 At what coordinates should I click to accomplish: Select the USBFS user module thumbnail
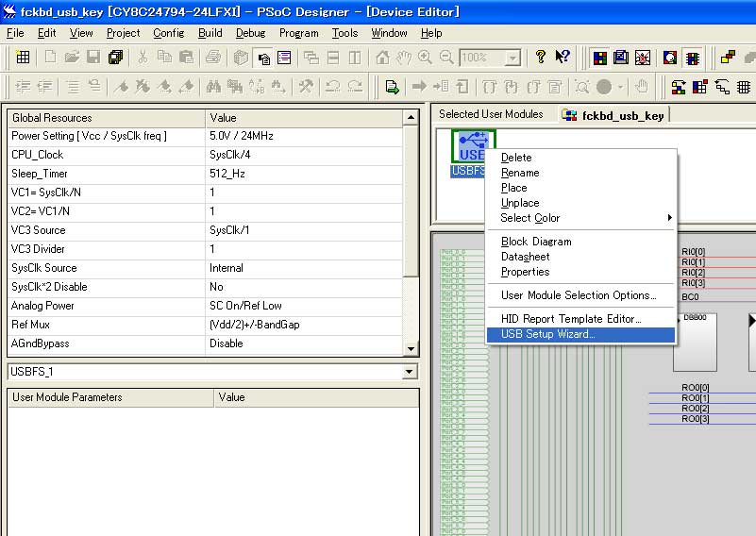coord(470,147)
